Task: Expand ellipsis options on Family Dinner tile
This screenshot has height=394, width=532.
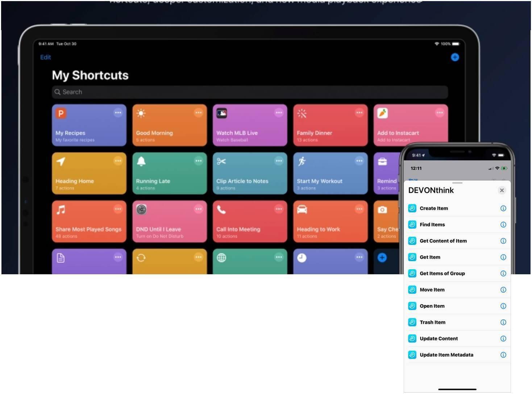Action: click(359, 113)
